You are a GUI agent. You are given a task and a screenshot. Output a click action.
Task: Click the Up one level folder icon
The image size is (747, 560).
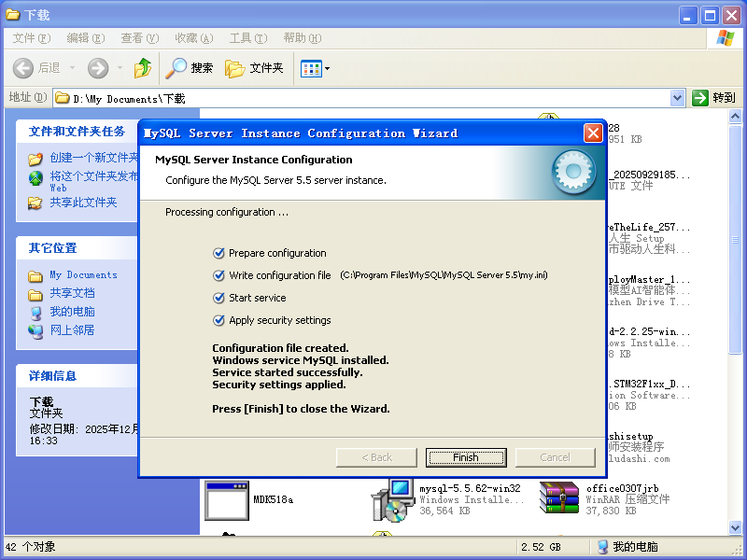143,68
